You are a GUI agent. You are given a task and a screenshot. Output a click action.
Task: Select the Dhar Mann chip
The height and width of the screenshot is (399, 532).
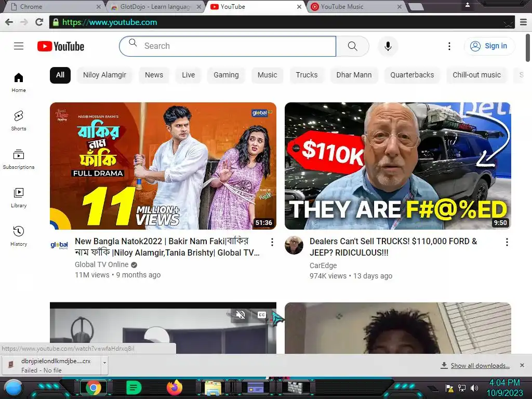click(354, 75)
